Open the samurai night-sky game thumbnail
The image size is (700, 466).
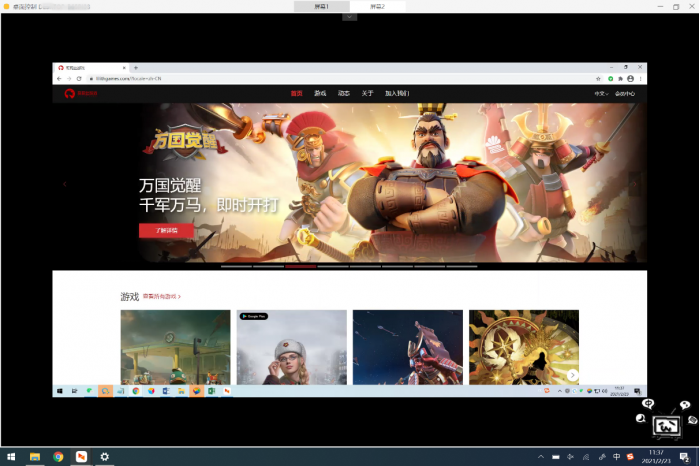(408, 347)
